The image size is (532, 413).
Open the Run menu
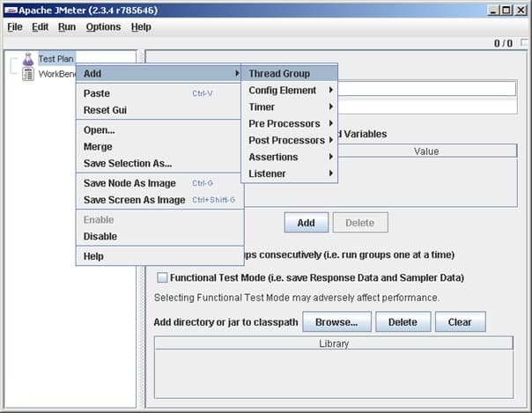pos(67,26)
